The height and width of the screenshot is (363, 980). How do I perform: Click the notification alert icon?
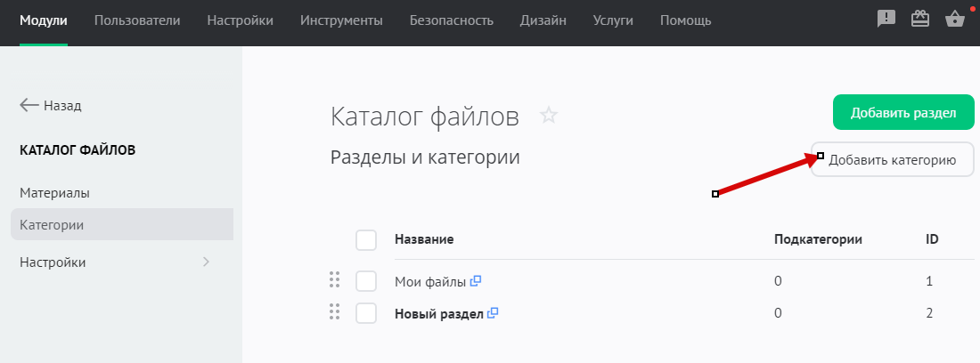886,20
